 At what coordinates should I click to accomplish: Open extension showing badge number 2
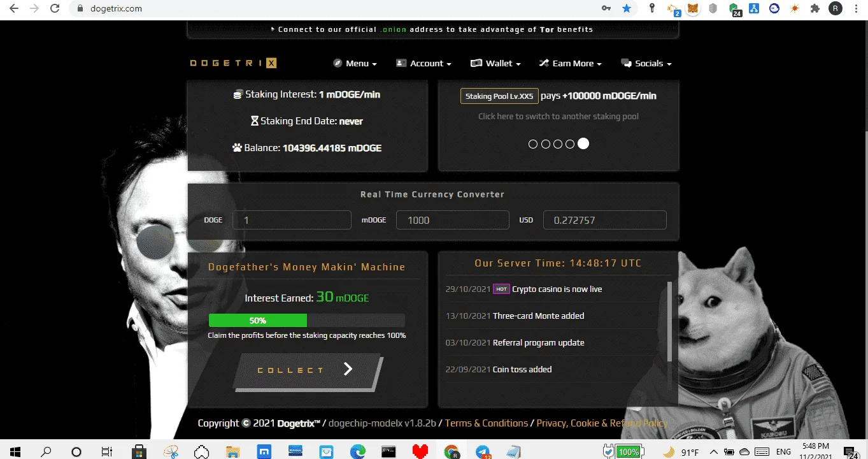pos(673,9)
